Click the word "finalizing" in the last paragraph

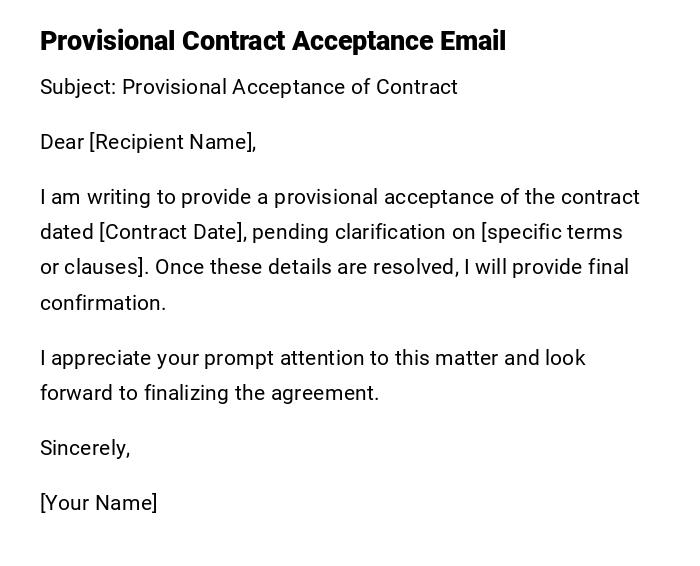(x=187, y=393)
